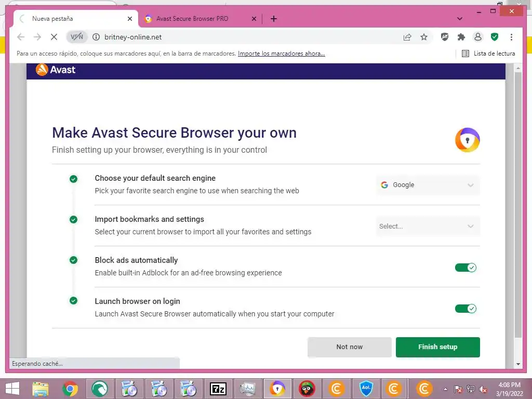The height and width of the screenshot is (399, 532).
Task: Share this page via the share icon
Action: click(407, 37)
